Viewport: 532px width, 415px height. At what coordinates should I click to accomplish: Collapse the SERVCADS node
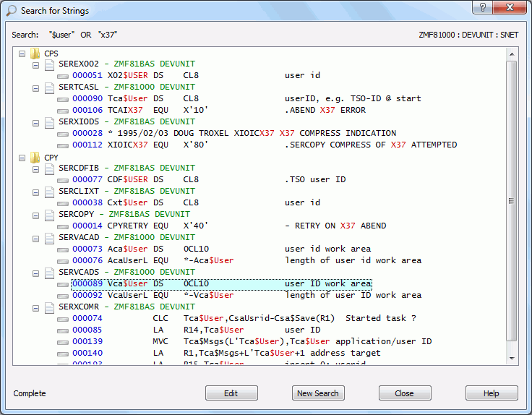(x=35, y=273)
